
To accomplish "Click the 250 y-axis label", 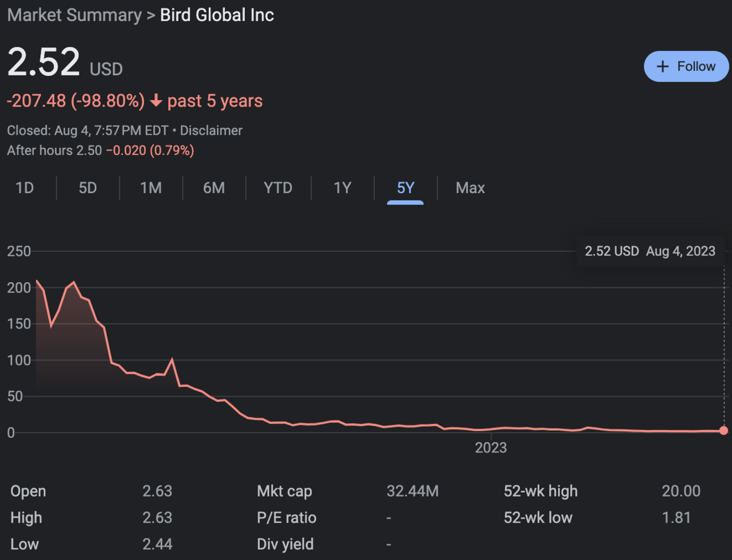I will 19,251.
